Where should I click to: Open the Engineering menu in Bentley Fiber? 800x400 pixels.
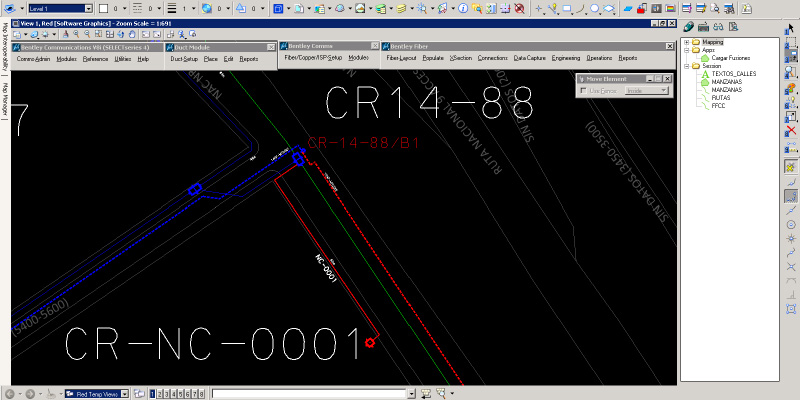[565, 59]
